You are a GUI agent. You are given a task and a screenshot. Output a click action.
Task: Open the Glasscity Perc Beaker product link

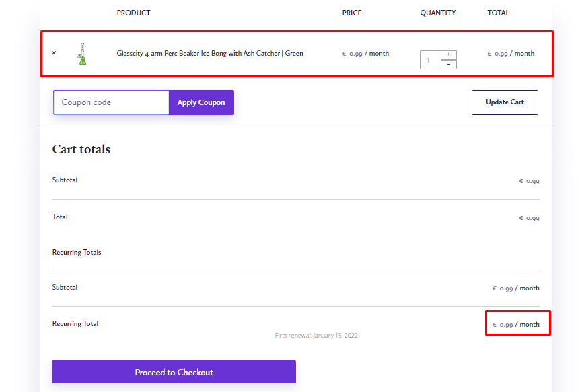(211, 53)
